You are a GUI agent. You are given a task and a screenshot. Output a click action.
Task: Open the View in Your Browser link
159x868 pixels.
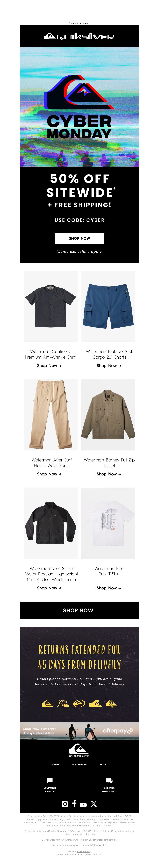pos(79,23)
